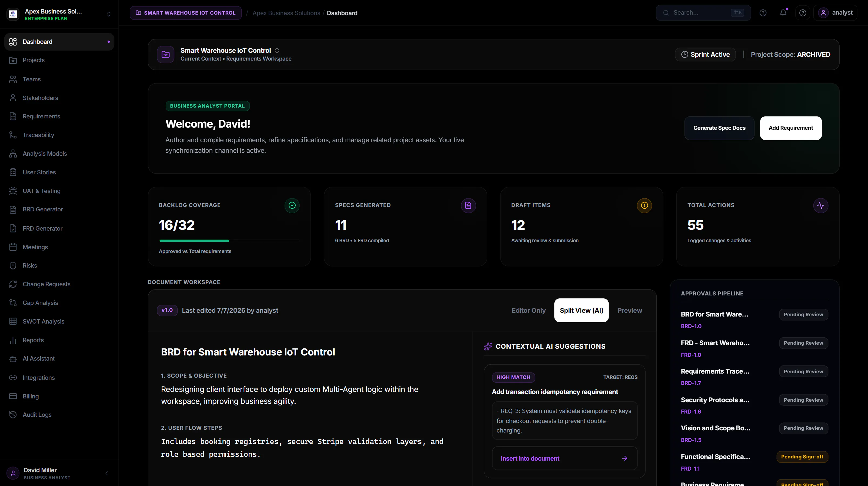Focus the Search input field
The image size is (868, 486).
[703, 12]
